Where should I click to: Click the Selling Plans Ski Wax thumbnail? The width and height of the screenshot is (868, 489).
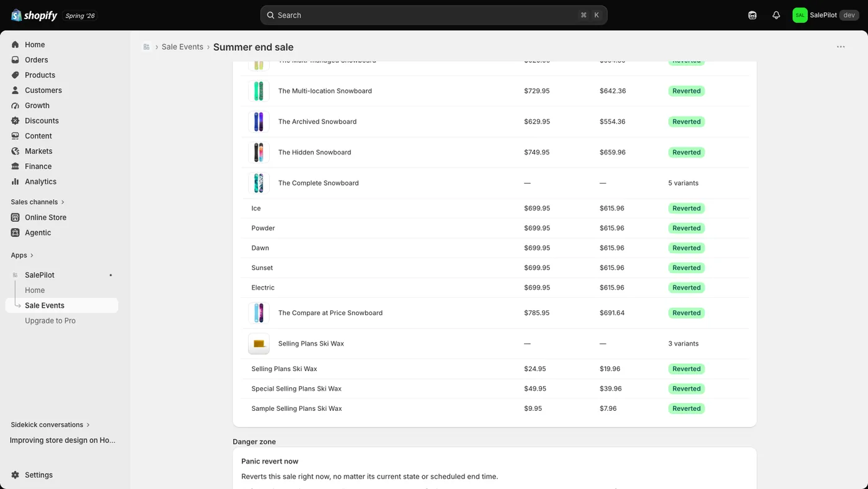pyautogui.click(x=259, y=344)
